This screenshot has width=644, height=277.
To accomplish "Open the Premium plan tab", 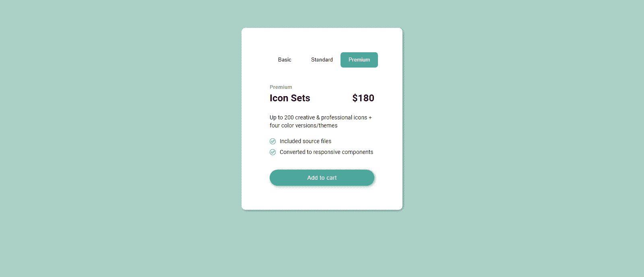I will point(359,60).
